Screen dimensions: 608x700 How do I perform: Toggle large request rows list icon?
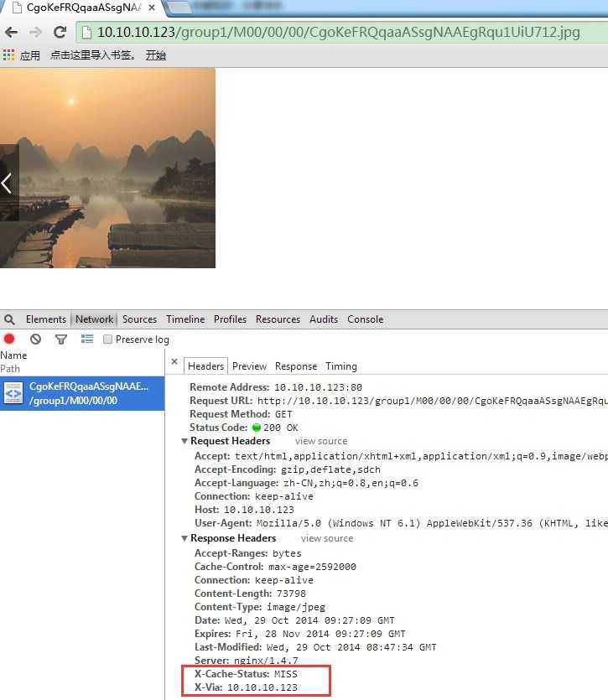tap(87, 340)
